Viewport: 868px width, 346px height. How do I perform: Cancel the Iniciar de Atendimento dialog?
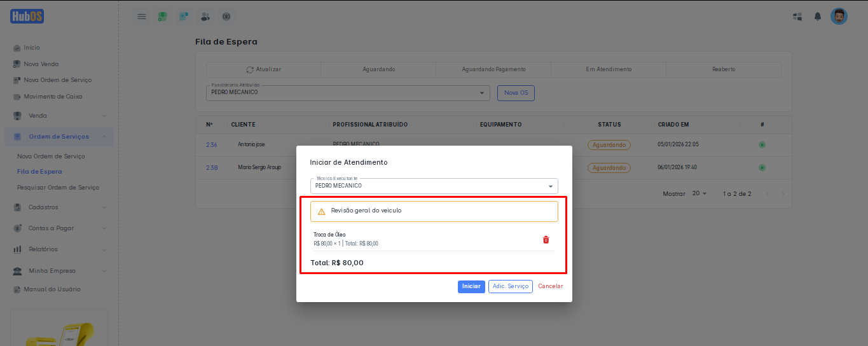click(550, 287)
